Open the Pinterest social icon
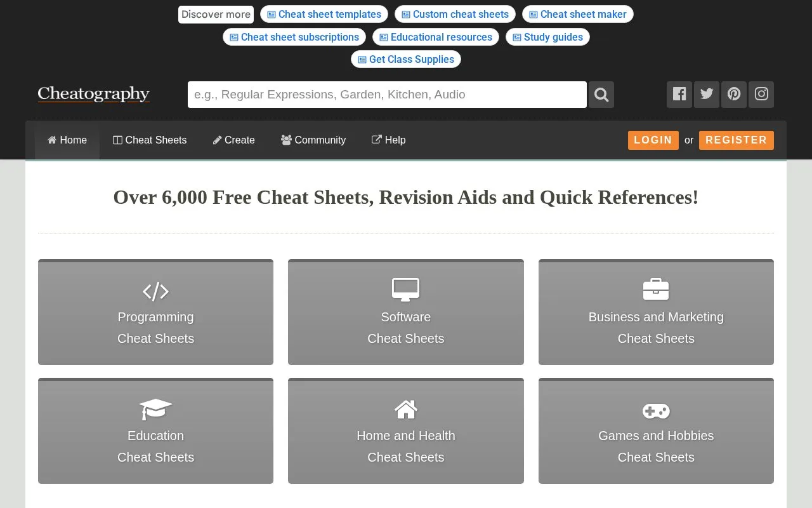The width and height of the screenshot is (812, 508). tap(734, 95)
